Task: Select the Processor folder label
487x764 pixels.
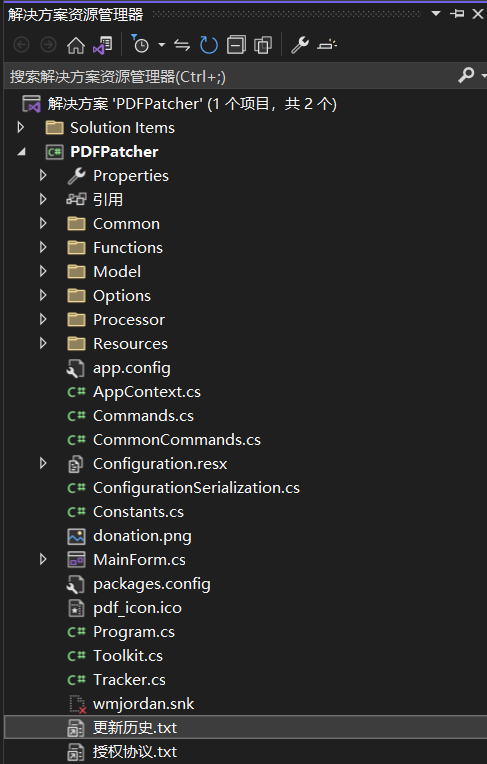Action: 129,320
